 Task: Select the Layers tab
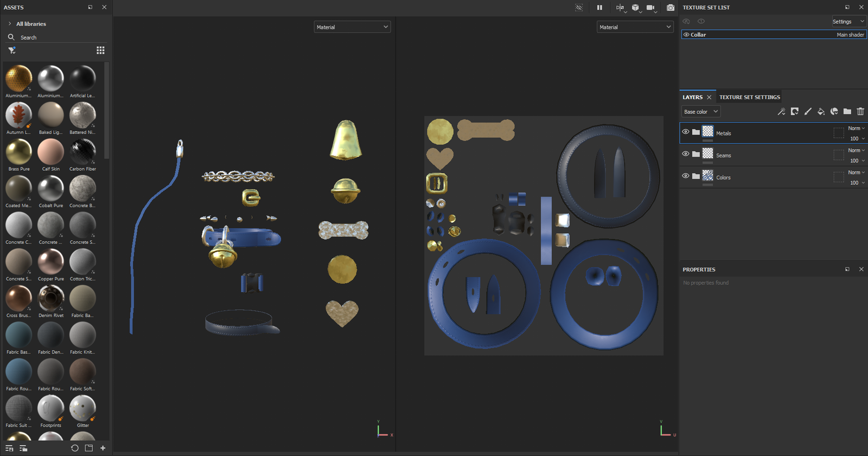pyautogui.click(x=692, y=97)
